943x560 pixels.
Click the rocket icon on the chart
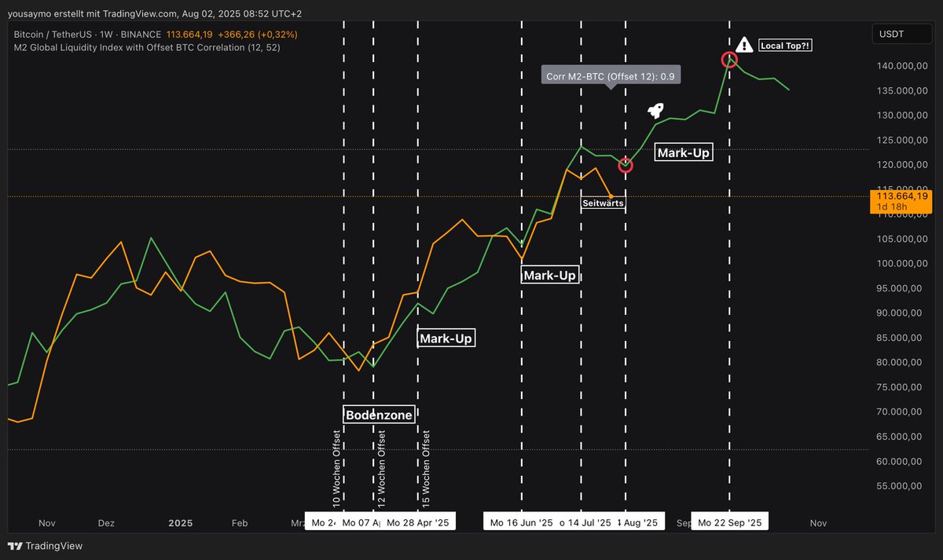(x=655, y=111)
